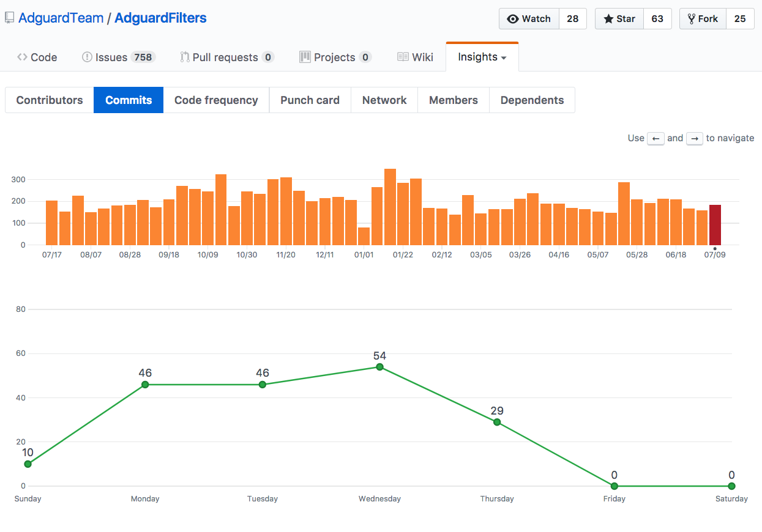Switch to Members view

[454, 100]
